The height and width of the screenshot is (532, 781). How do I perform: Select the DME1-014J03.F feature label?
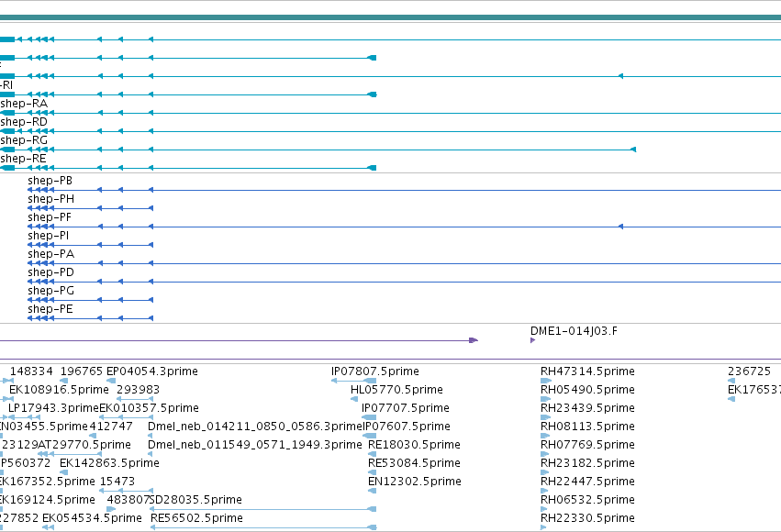574,331
